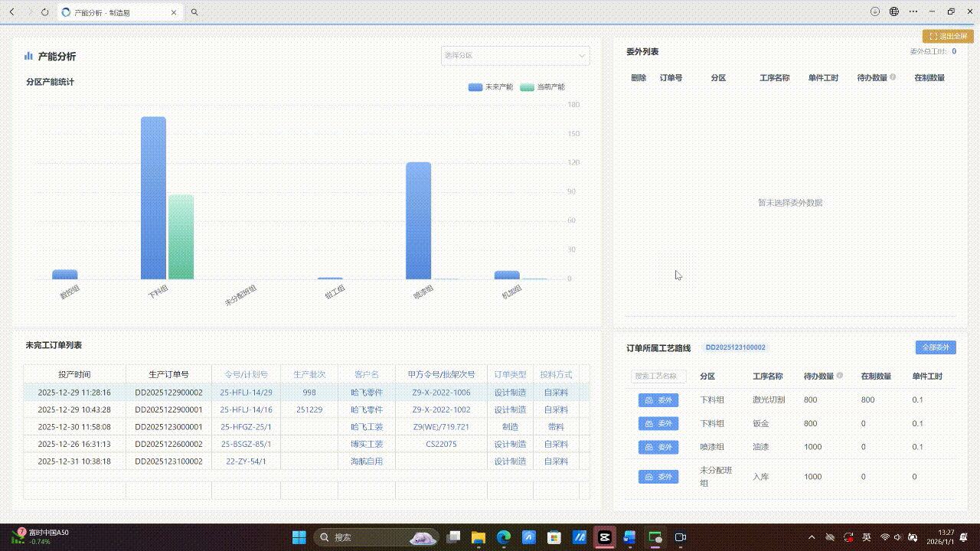Open the browser three-dots menu
Image resolution: width=980 pixels, height=551 pixels.
click(913, 12)
